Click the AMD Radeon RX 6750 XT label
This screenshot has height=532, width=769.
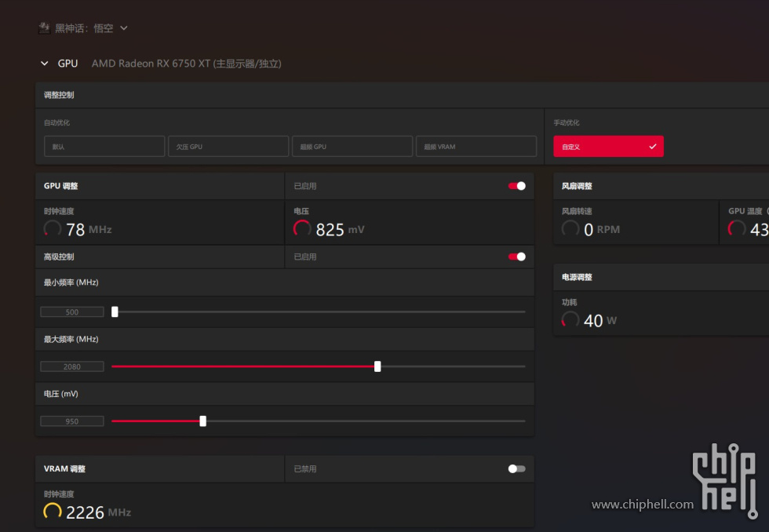coord(187,64)
